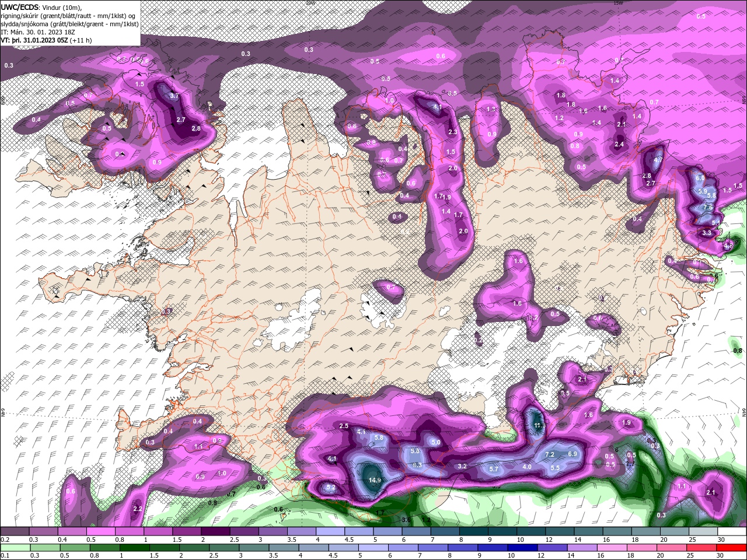Click the 6.0 value label
The width and height of the screenshot is (747, 560).
pos(700,178)
